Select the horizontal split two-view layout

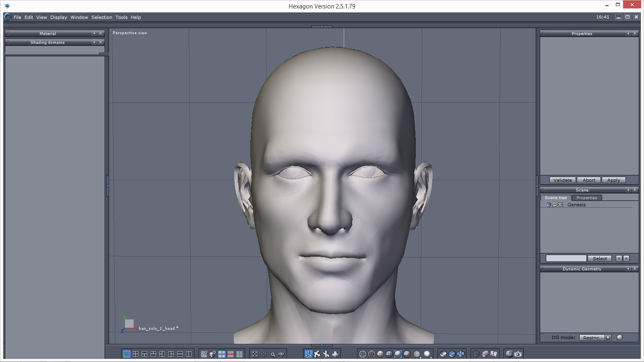pos(180,354)
